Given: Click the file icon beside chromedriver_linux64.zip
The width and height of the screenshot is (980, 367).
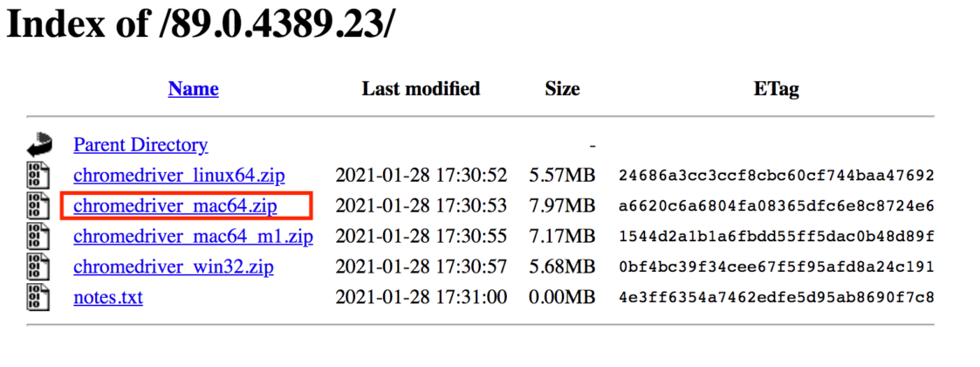Looking at the screenshot, I should pyautogui.click(x=38, y=176).
